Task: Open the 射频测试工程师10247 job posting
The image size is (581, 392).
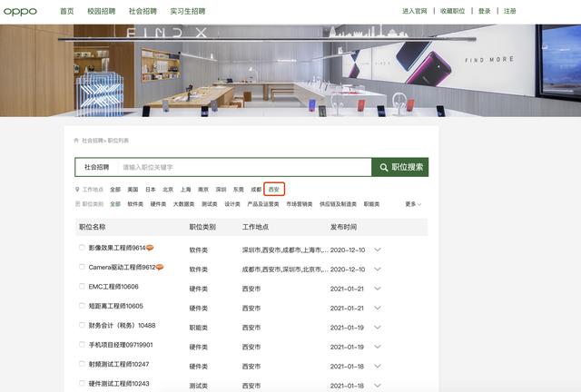Action: (119, 364)
